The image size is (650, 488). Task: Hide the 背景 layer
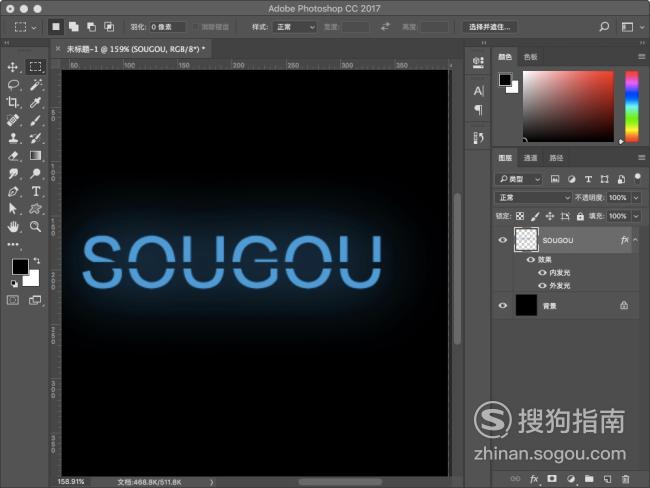tap(503, 306)
